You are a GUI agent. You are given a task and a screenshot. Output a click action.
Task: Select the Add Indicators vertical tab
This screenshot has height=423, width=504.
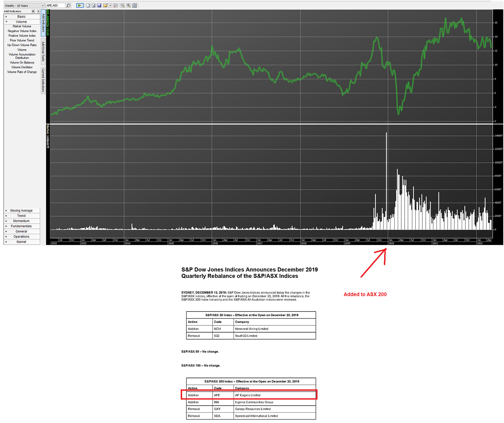pyautogui.click(x=43, y=23)
